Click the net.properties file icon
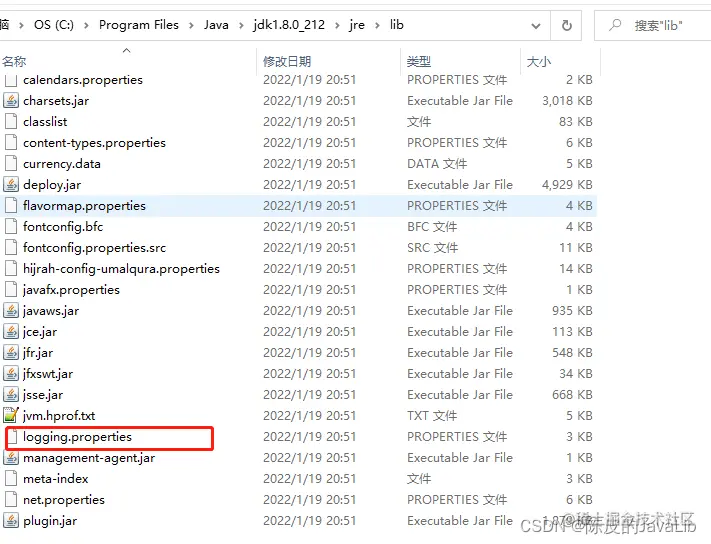The width and height of the screenshot is (711, 544). [x=11, y=499]
